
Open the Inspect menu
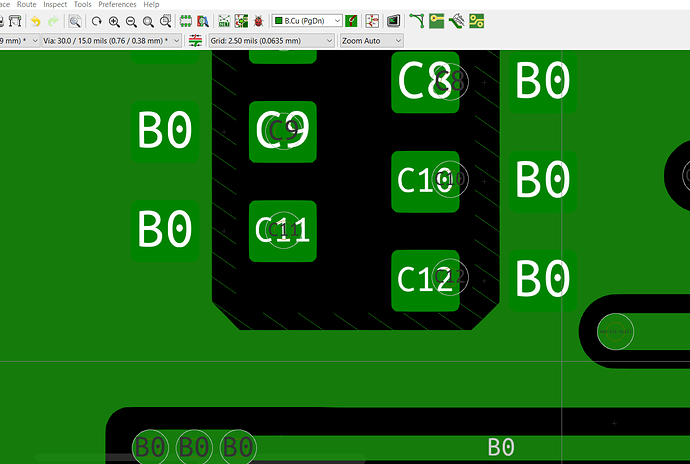pyautogui.click(x=55, y=4)
